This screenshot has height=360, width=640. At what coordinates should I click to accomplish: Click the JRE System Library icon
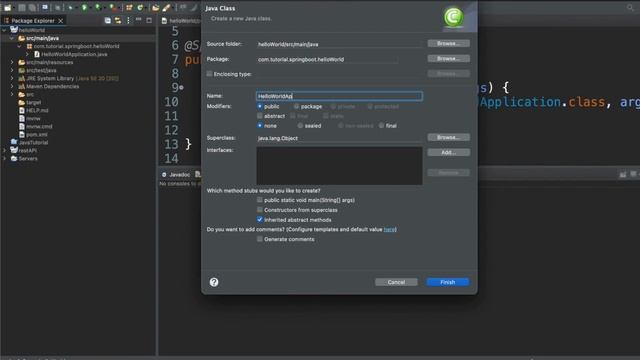pos(22,78)
